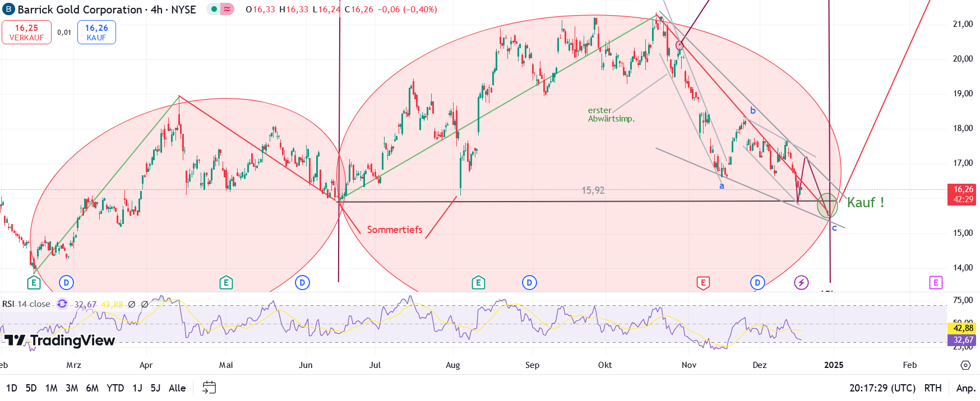Click blue D dividend marker above Sep
Viewport: 980px width, 401px height.
[529, 283]
